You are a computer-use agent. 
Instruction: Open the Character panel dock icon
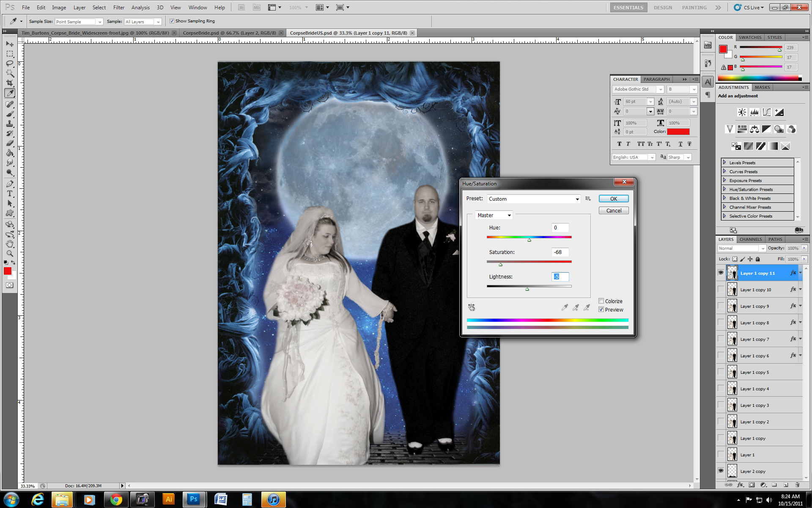(708, 82)
